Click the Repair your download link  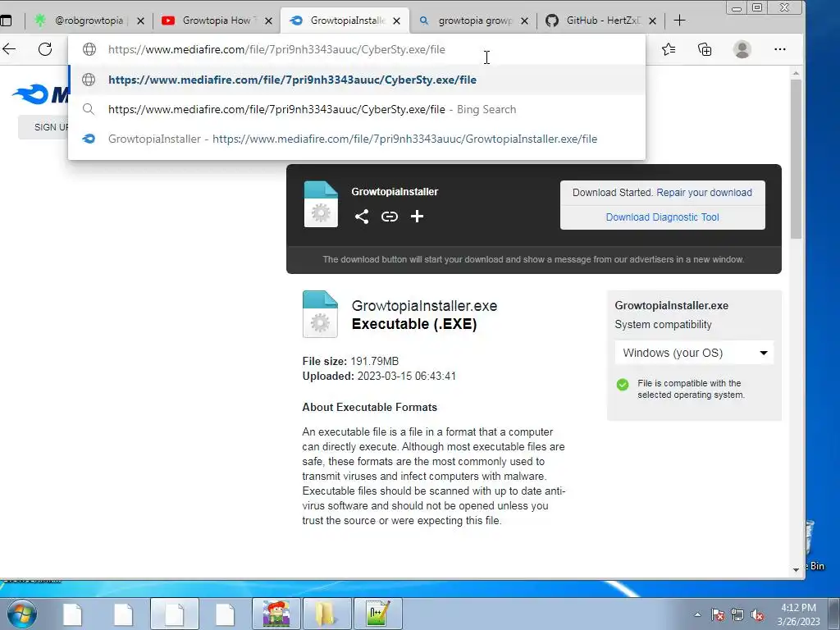click(x=704, y=192)
